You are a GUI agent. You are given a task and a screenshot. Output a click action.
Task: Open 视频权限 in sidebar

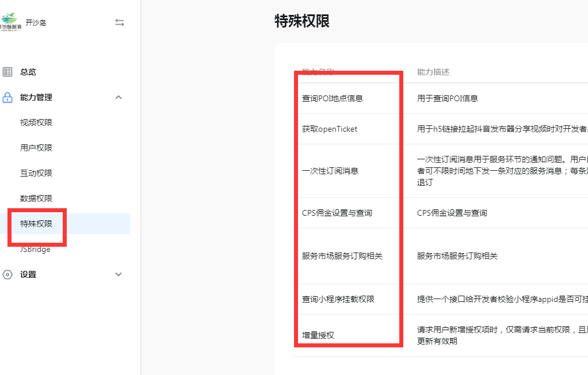[x=36, y=123]
